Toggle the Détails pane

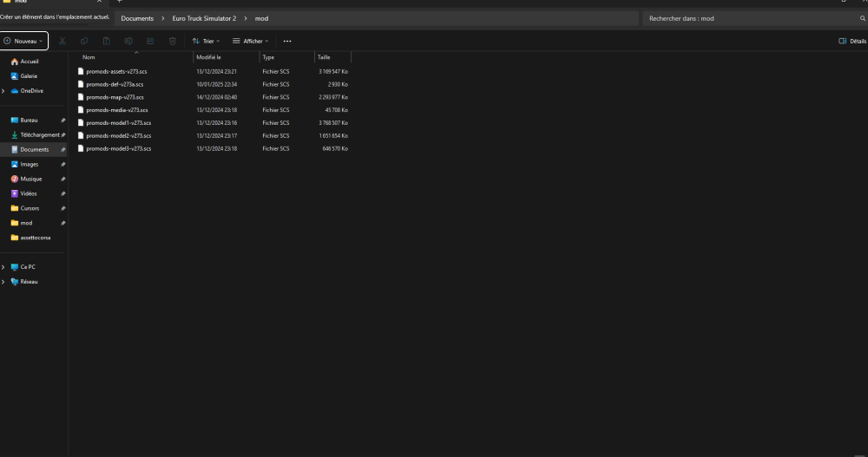[852, 41]
